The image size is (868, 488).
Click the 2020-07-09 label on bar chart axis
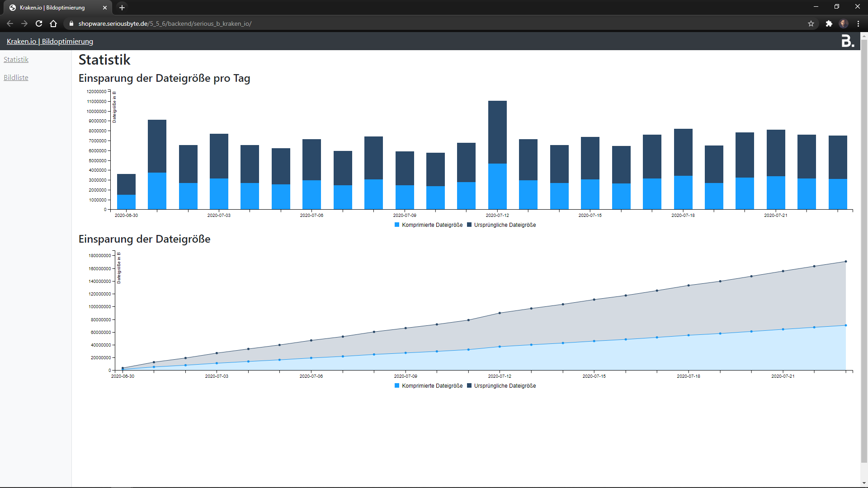point(405,216)
